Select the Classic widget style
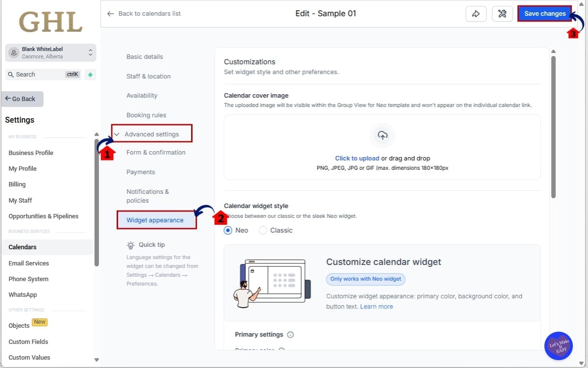Image resolution: width=588 pixels, height=368 pixels. [263, 230]
